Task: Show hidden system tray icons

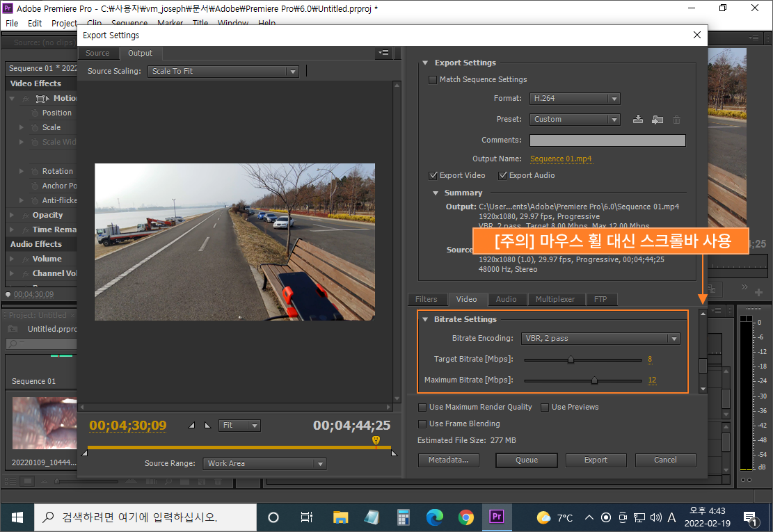Action: (x=589, y=517)
